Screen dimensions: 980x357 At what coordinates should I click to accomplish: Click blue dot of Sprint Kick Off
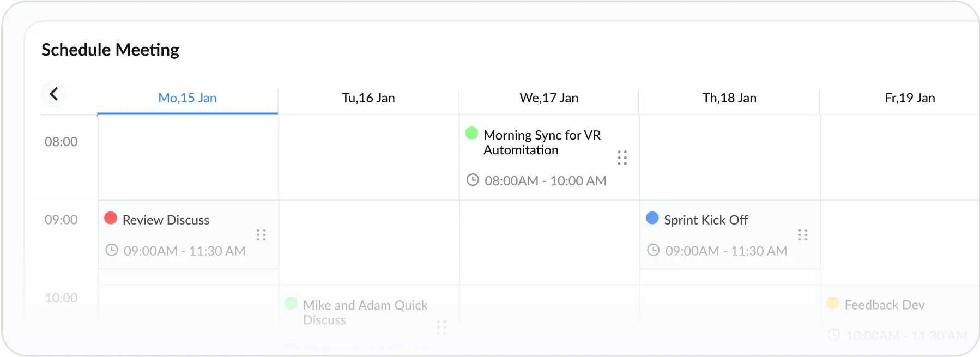click(x=652, y=218)
